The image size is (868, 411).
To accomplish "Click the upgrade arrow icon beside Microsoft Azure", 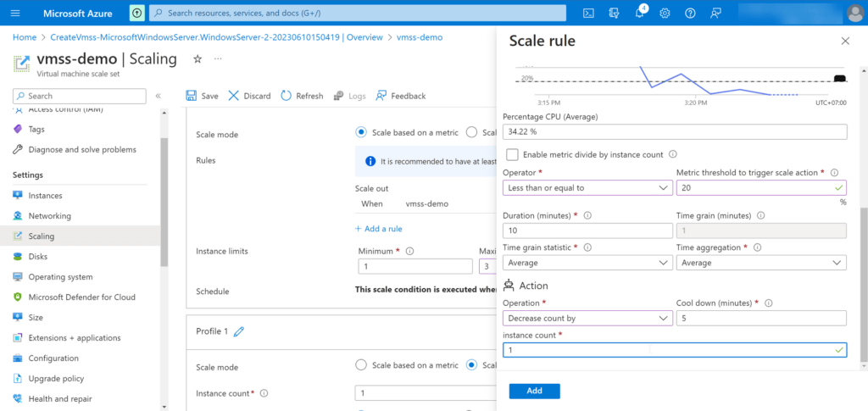I will click(136, 13).
